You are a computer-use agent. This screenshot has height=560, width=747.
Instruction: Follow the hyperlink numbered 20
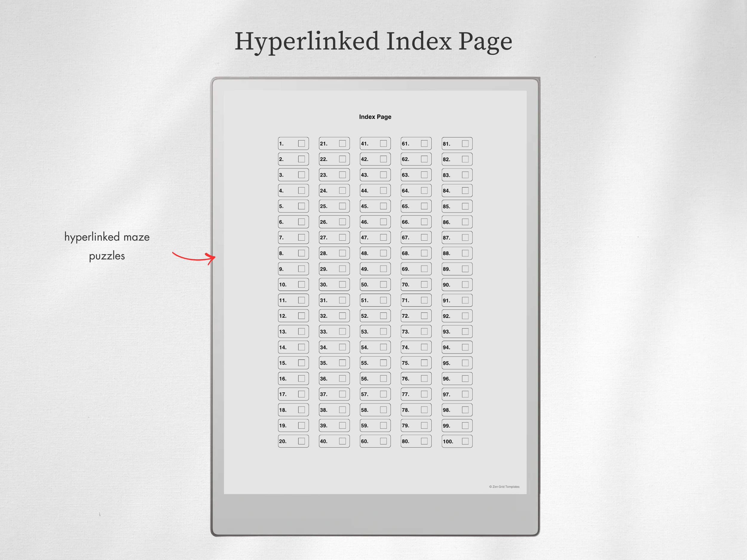point(293,441)
